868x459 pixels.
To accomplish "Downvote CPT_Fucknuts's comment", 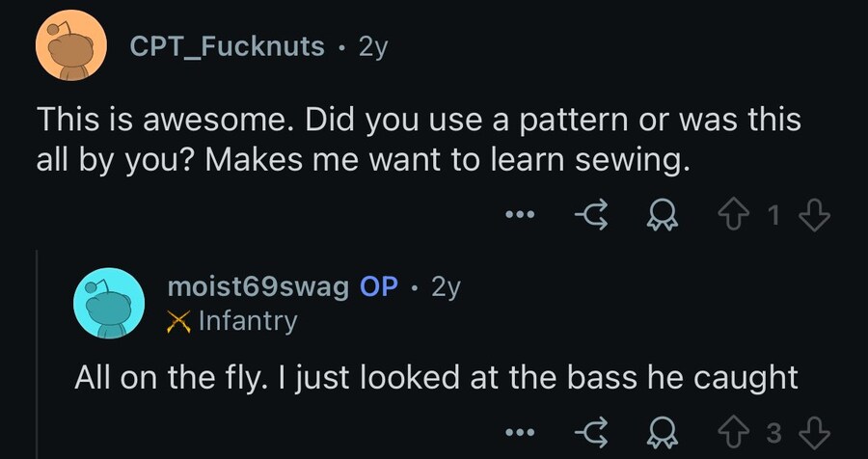I will click(816, 217).
